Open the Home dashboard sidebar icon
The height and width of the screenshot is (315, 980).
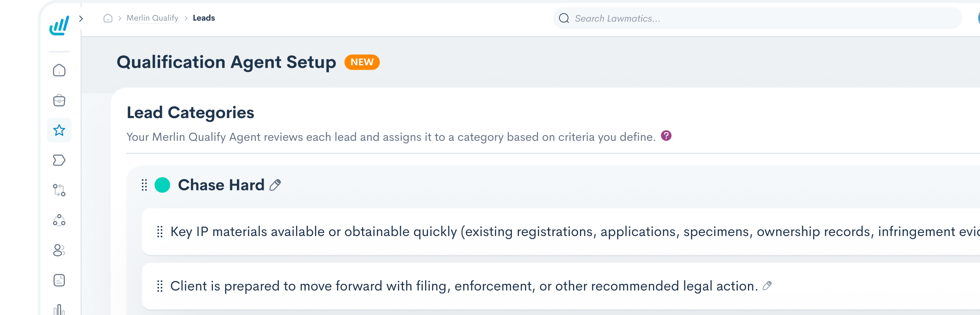pyautogui.click(x=59, y=70)
